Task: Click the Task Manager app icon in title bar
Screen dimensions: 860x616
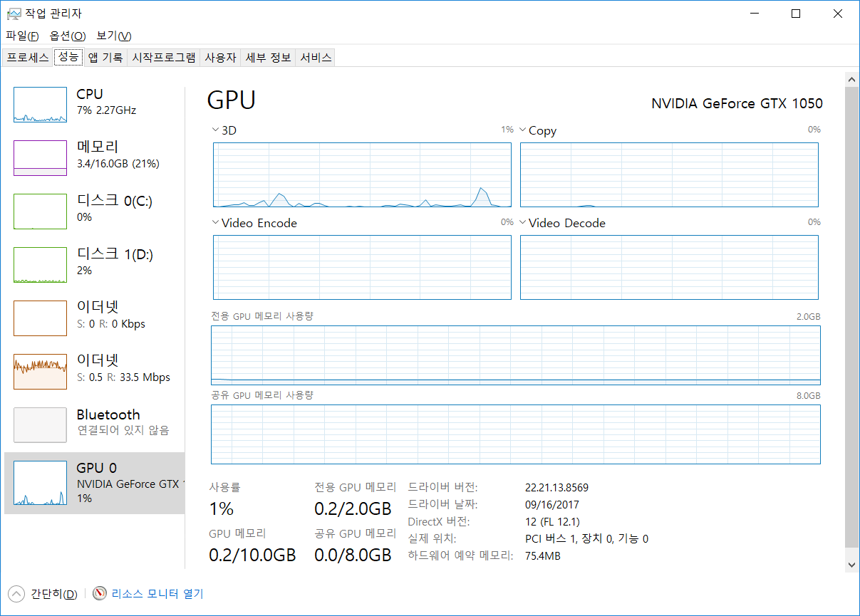Action: point(14,14)
